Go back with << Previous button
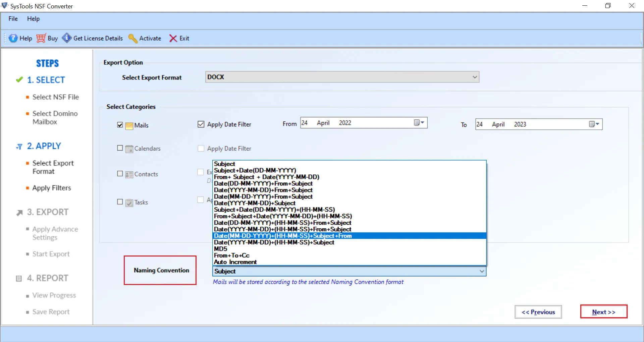 tap(538, 312)
